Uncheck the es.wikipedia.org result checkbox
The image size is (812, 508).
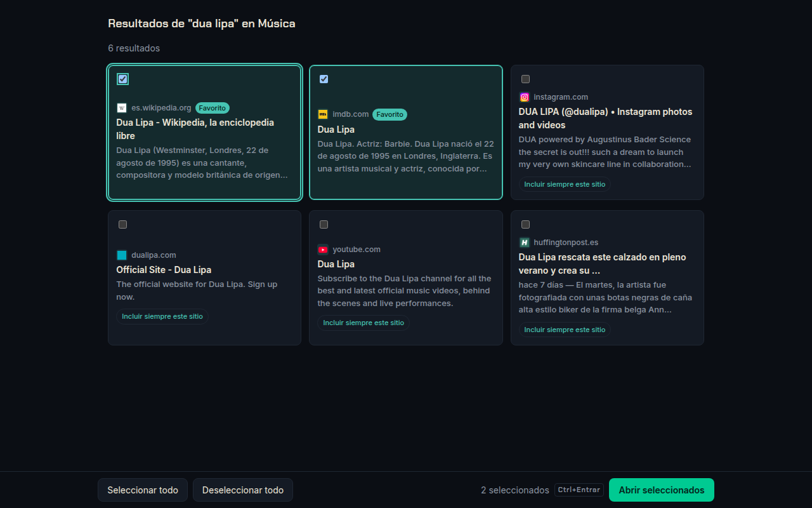click(x=123, y=79)
